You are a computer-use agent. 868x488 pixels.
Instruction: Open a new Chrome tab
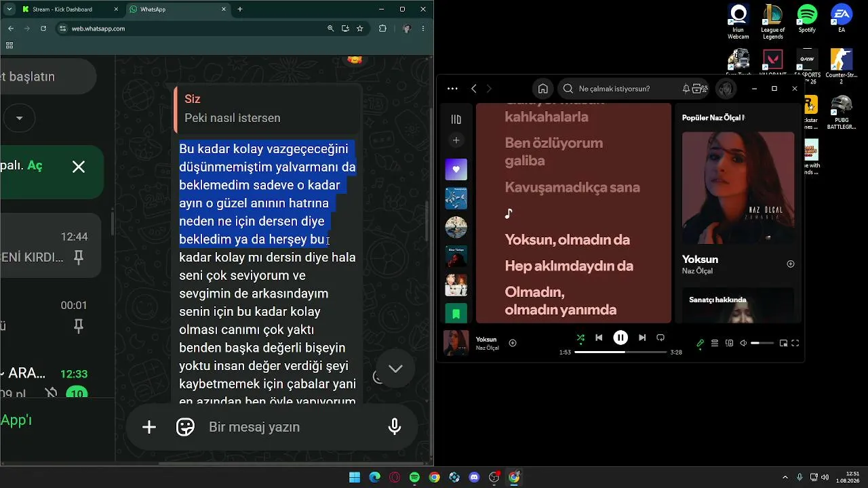tap(240, 9)
